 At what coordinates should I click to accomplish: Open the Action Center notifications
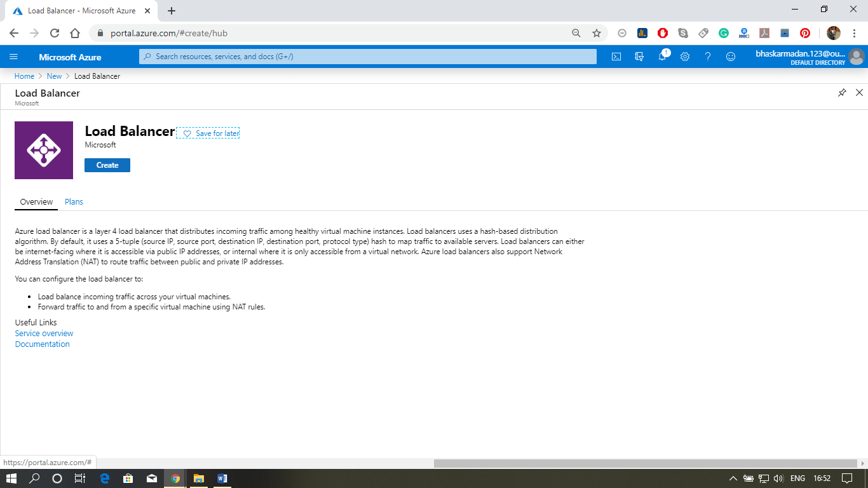pos(846,478)
